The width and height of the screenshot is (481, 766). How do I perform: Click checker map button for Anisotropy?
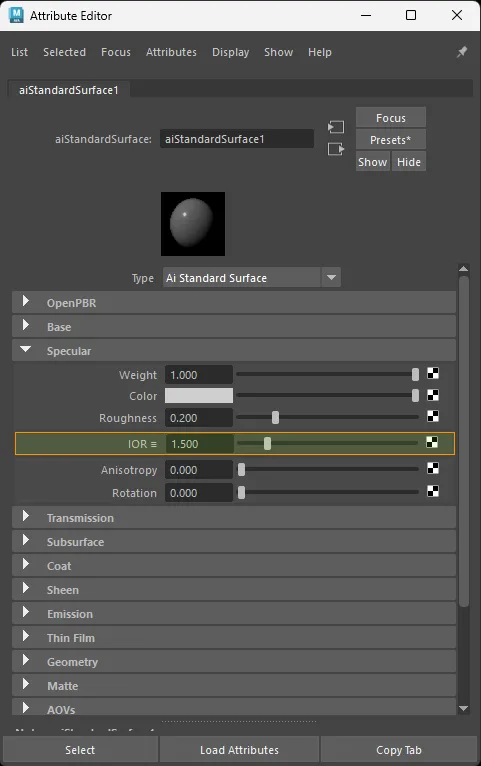433,468
